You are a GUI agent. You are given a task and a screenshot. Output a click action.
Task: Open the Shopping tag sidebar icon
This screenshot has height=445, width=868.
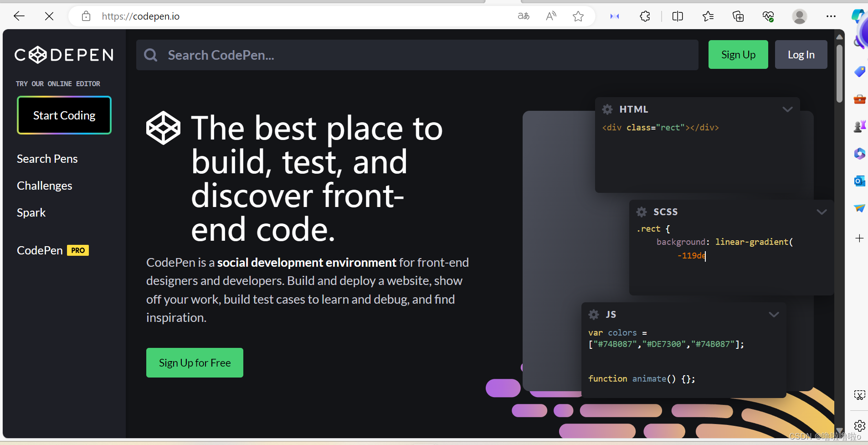[859, 72]
